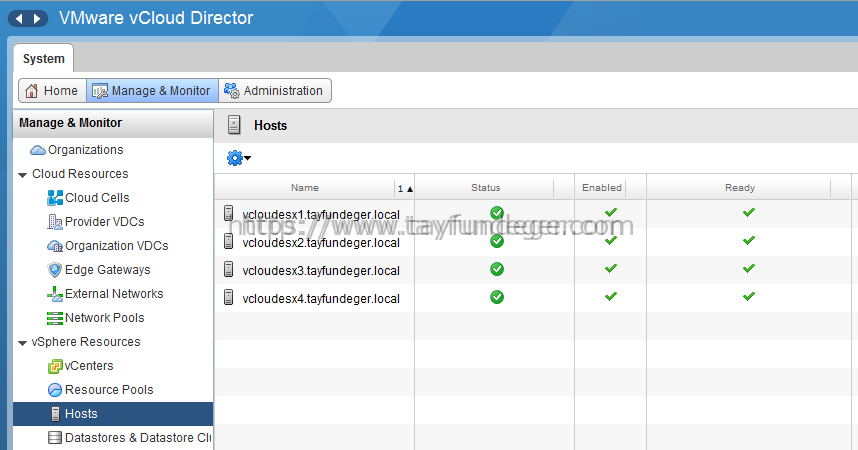Screen dimensions: 858x450
Task: Select Hosts in the sidebar
Action: 113,414
